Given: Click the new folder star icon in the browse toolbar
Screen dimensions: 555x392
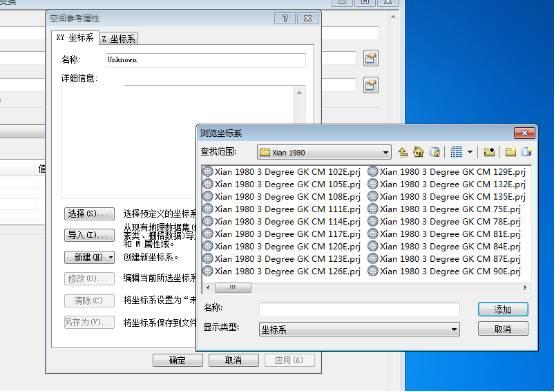Looking at the screenshot, I should click(x=489, y=152).
